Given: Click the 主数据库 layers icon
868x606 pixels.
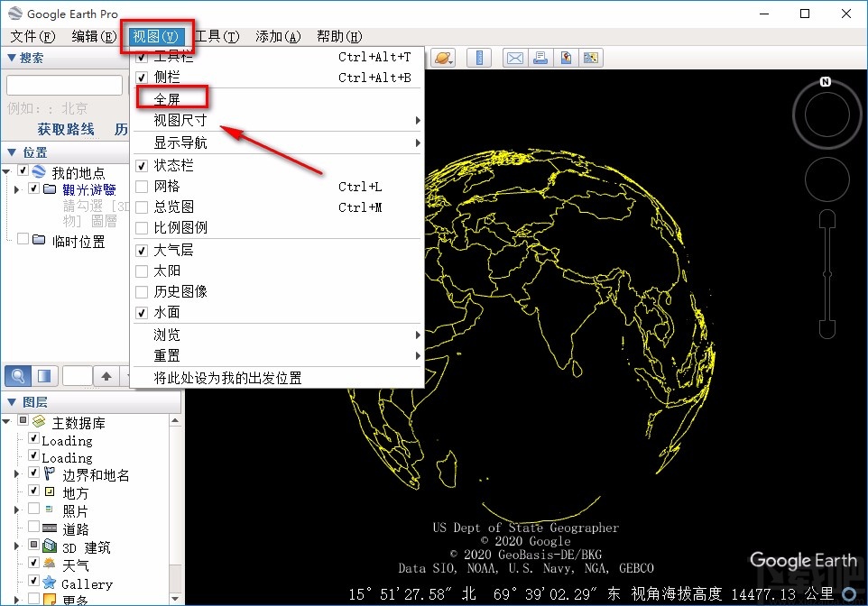Looking at the screenshot, I should click(x=39, y=422).
